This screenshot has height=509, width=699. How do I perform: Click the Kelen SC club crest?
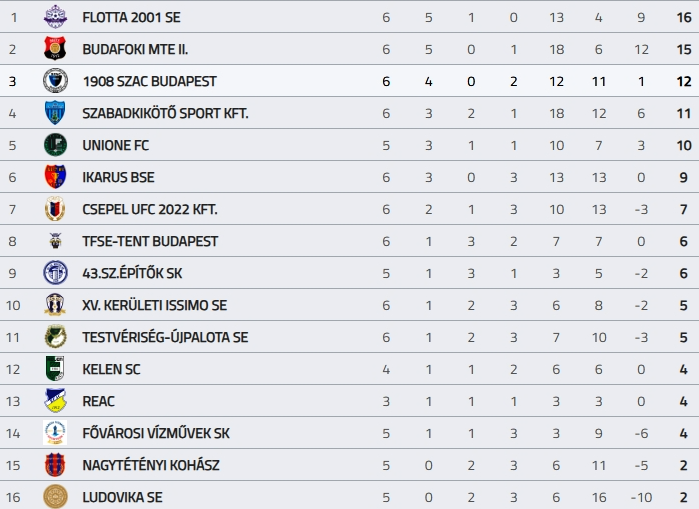tap(55, 369)
